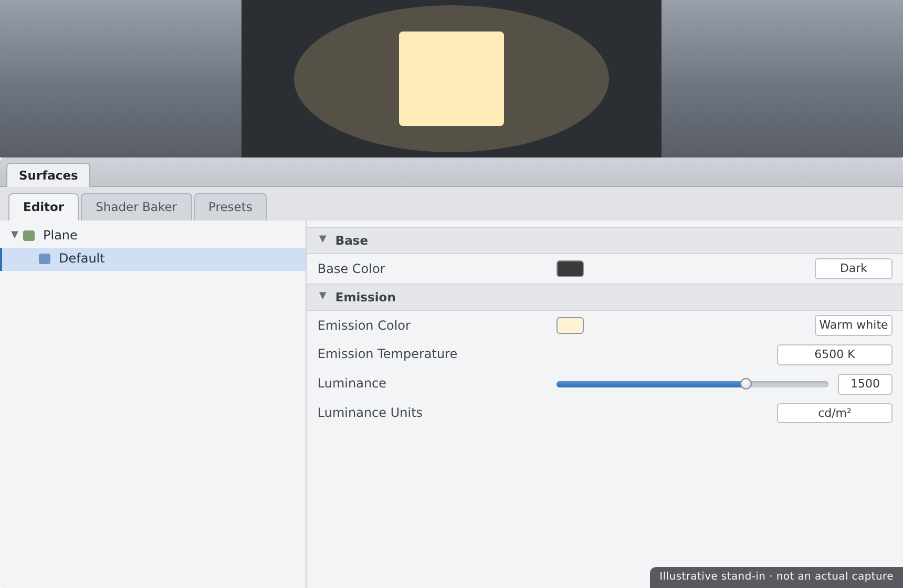The height and width of the screenshot is (588, 903).
Task: Open the Presets tab
Action: (230, 207)
